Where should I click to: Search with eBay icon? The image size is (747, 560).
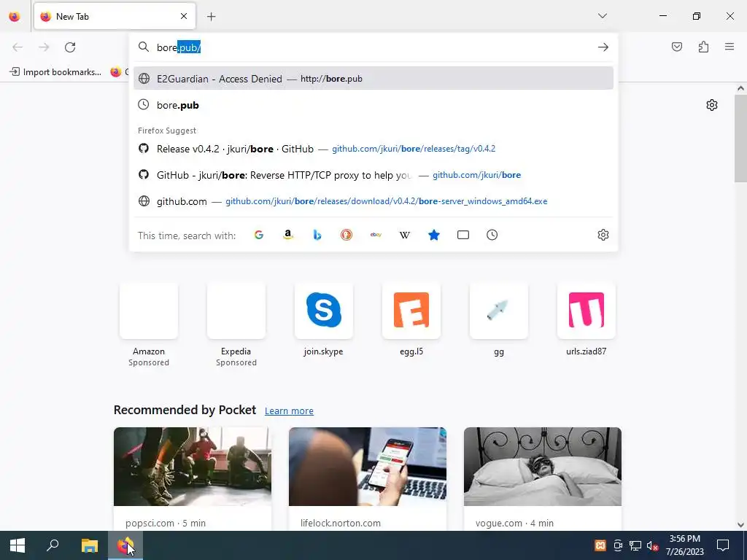[376, 235]
